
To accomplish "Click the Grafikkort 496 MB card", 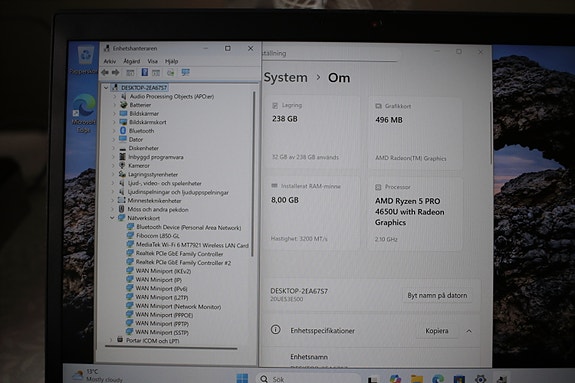I will [415, 133].
